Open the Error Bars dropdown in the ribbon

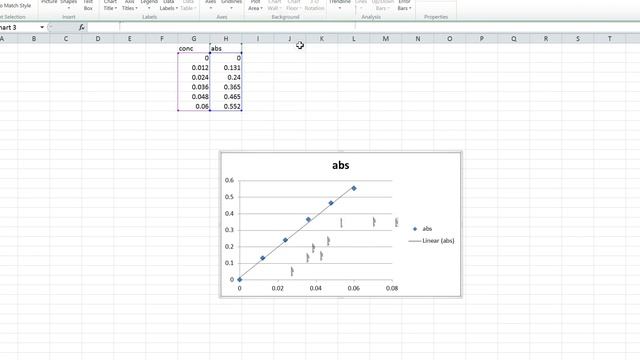pyautogui.click(x=404, y=6)
